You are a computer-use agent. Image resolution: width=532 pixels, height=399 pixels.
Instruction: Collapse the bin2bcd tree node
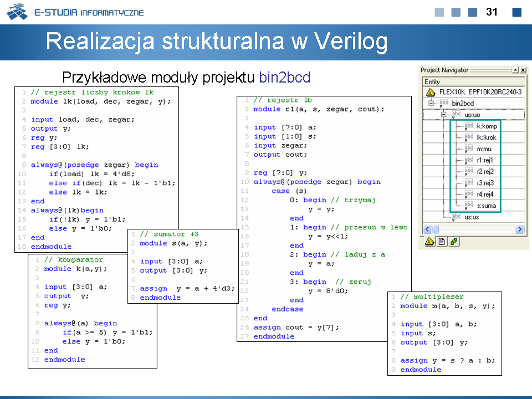(431, 104)
